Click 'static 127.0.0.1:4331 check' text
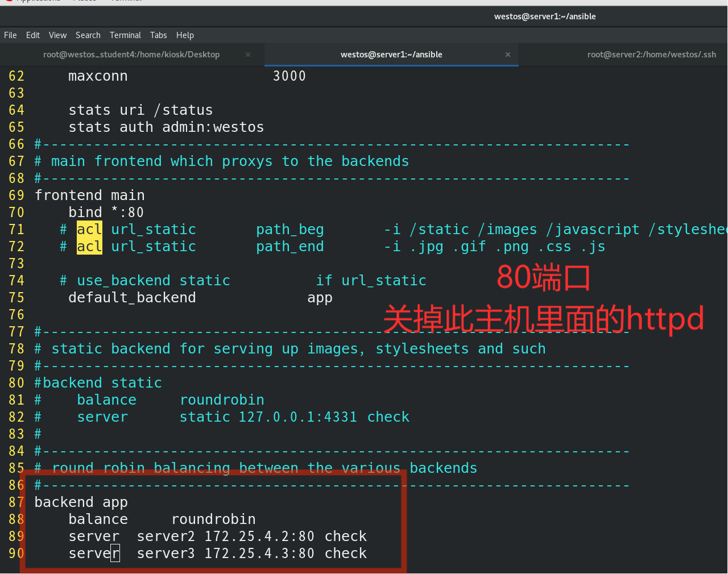Viewport: 728px width, 574px height. 295,417
